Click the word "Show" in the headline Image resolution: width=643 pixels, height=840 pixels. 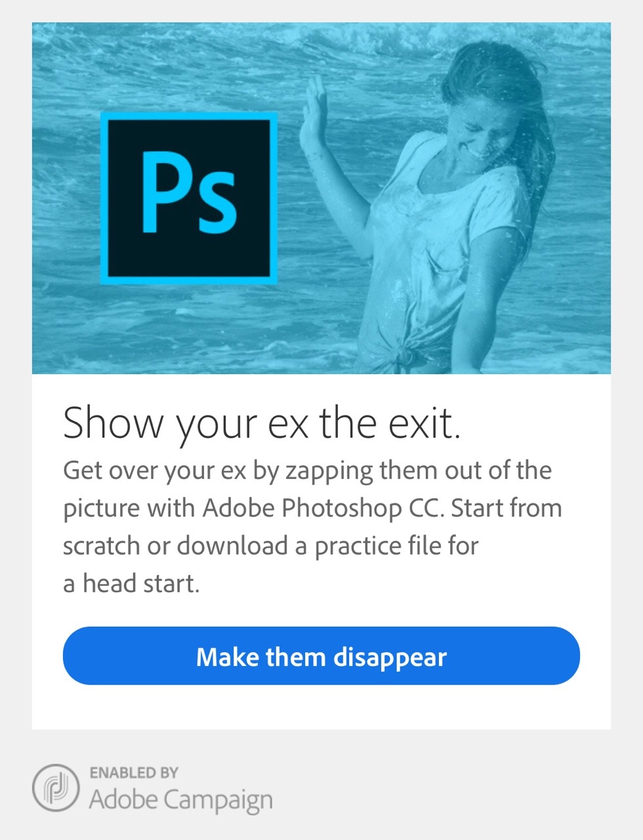[113, 423]
